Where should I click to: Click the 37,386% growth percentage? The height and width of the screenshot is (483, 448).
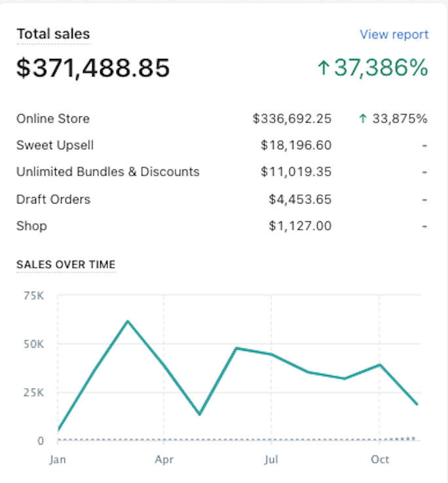coord(381,67)
